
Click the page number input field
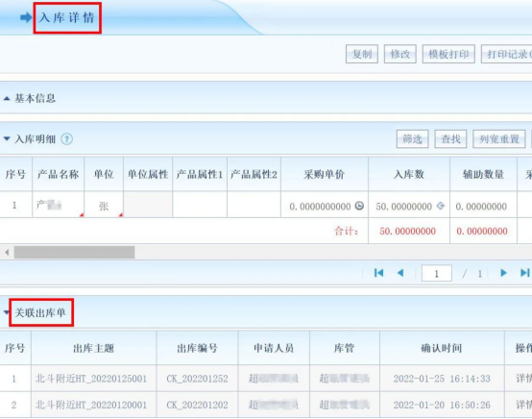point(436,273)
